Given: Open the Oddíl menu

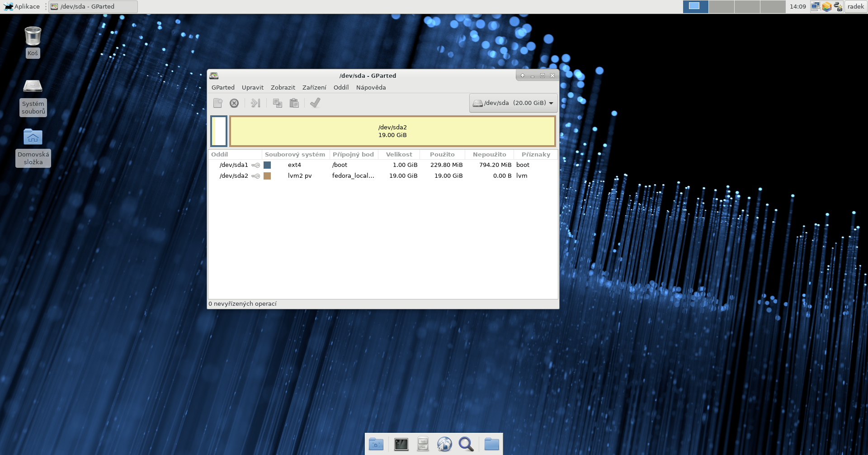Looking at the screenshot, I should point(341,87).
